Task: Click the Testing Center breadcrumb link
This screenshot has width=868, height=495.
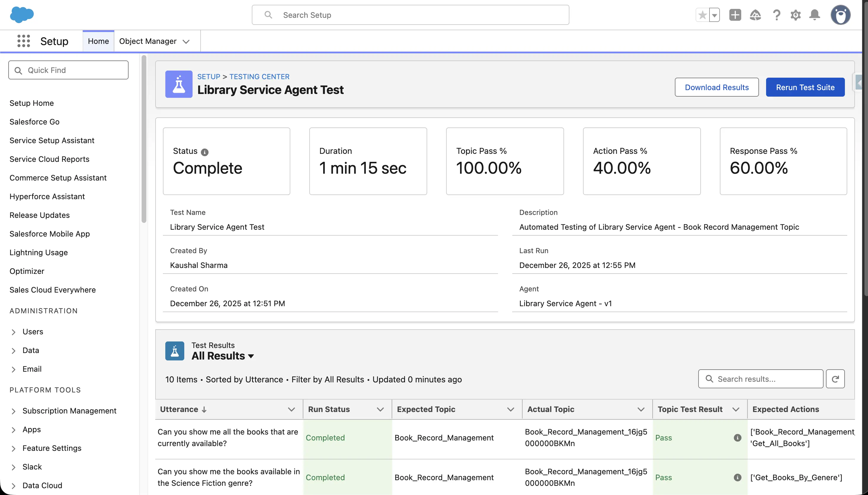Action: [x=259, y=76]
